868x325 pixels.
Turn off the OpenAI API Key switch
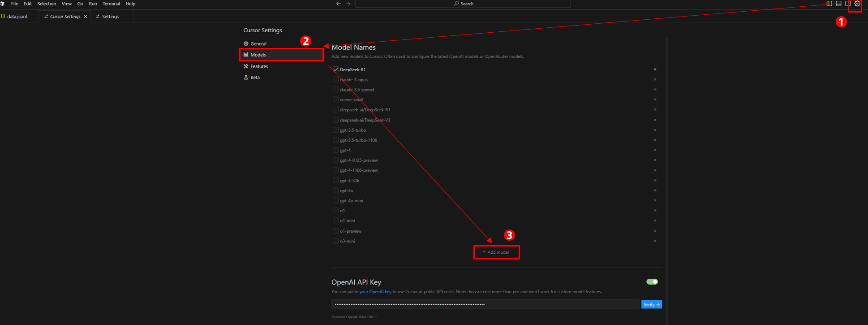coord(652,282)
